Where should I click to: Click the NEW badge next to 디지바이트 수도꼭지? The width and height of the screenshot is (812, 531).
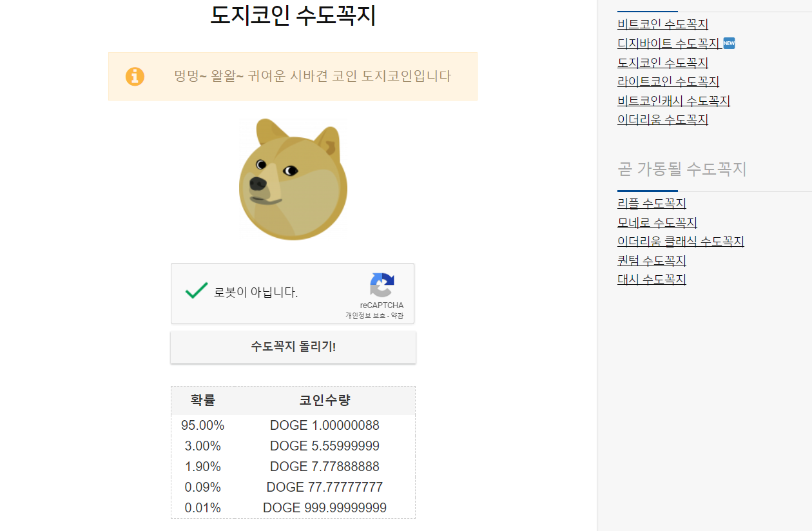pos(729,43)
